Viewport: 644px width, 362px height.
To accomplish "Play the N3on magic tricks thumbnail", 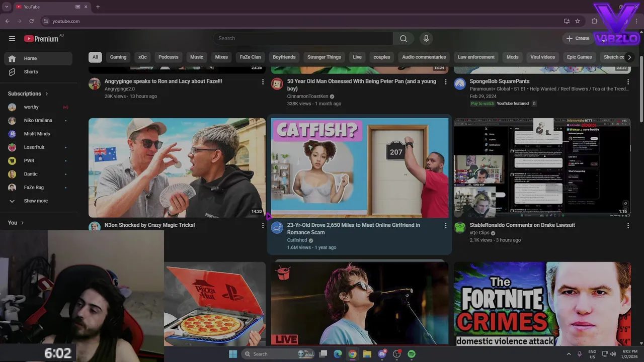I will (177, 167).
